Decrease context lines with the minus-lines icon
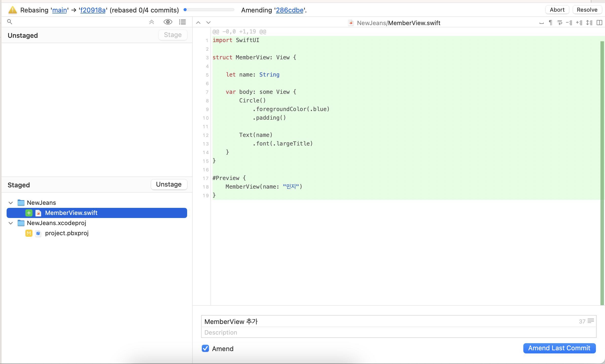Viewport: 605px width, 364px height. (569, 23)
